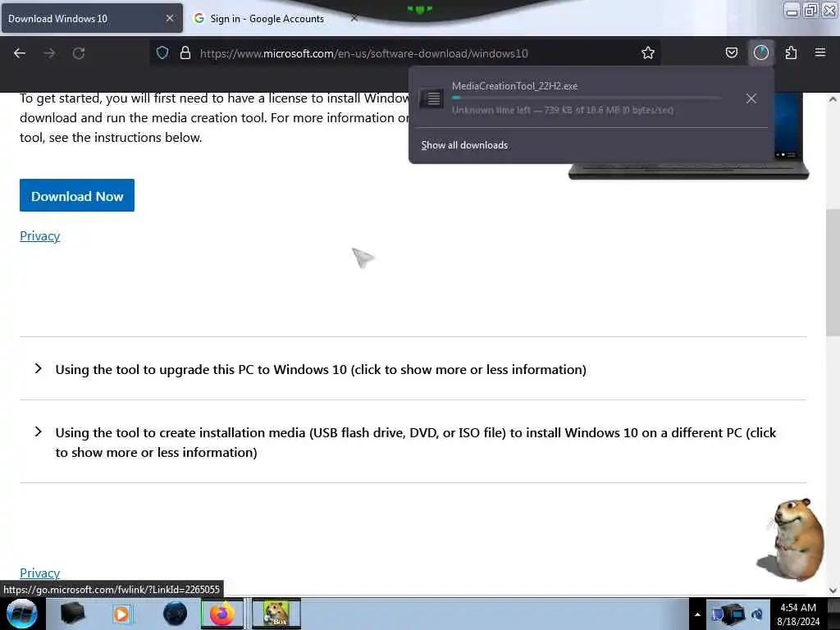840x630 pixels.
Task: Close the Google Accounts tab
Action: [x=354, y=18]
